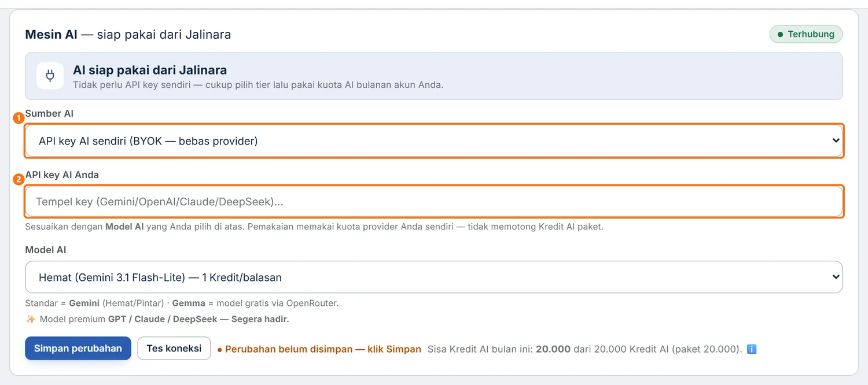
Task: Click the 'Mesin AI' heading text
Action: 51,35
